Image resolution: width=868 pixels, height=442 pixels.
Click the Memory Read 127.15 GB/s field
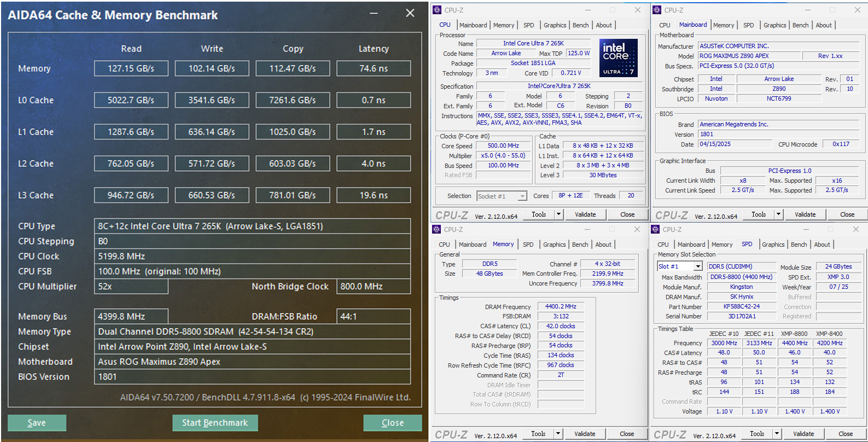point(131,68)
